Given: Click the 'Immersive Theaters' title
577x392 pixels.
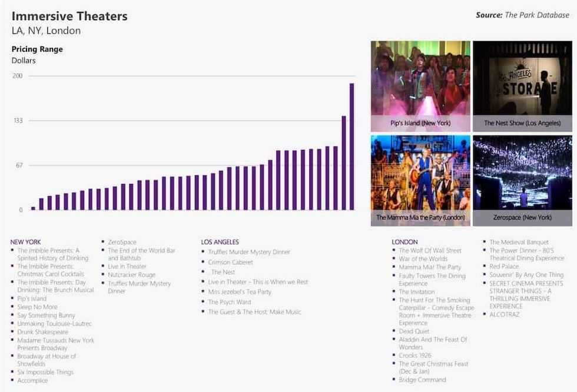Looking at the screenshot, I should [x=69, y=16].
